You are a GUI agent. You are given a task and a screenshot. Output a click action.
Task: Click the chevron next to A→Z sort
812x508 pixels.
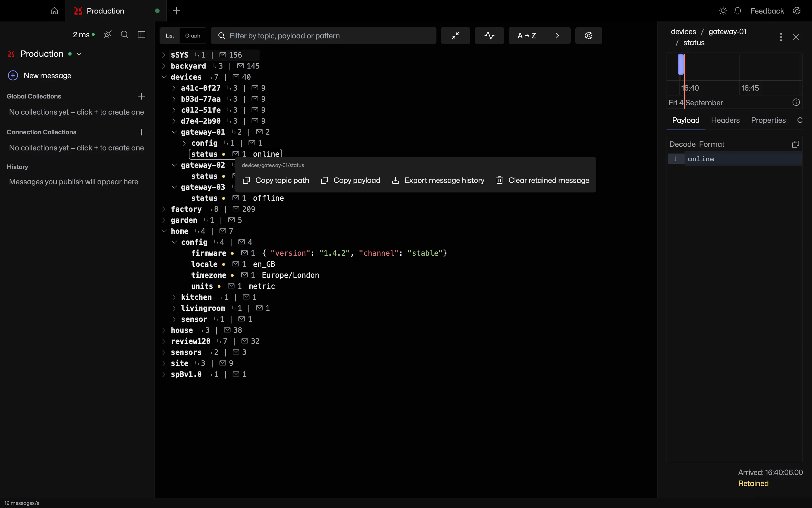pos(557,36)
